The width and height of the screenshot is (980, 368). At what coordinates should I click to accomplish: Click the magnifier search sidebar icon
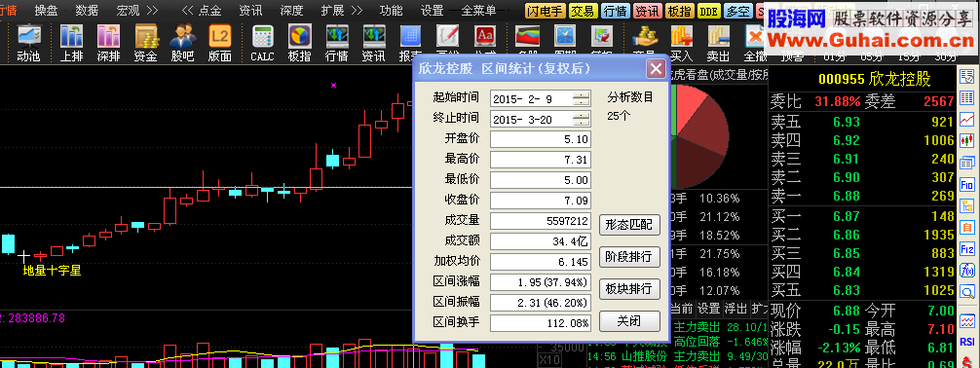[x=967, y=292]
